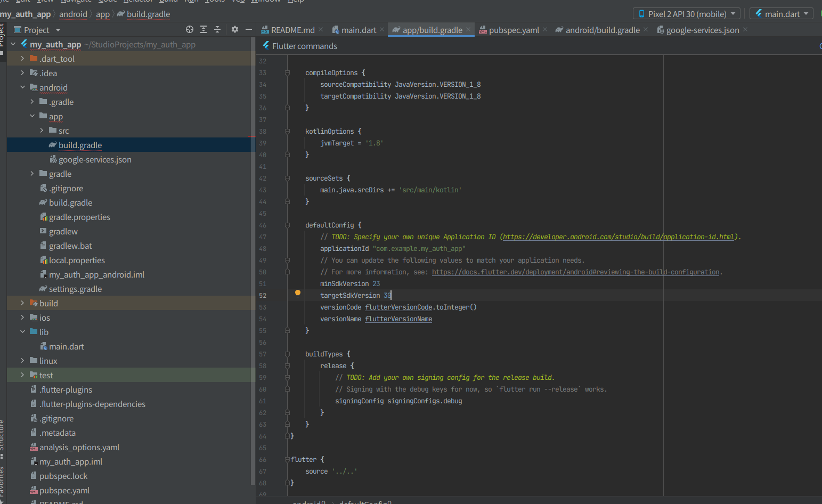Screen dimensions: 822x504
Task: Toggle code fold at buildTypes block
Action: [287, 354]
